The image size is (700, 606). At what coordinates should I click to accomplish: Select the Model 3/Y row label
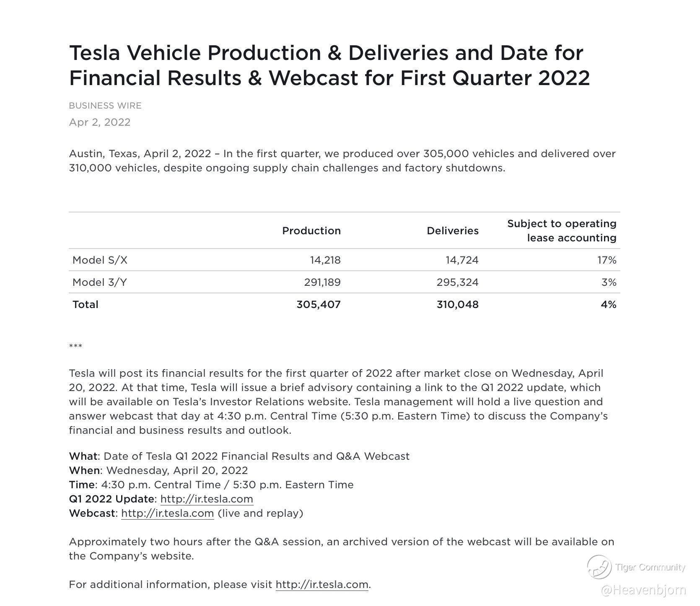[x=100, y=282]
